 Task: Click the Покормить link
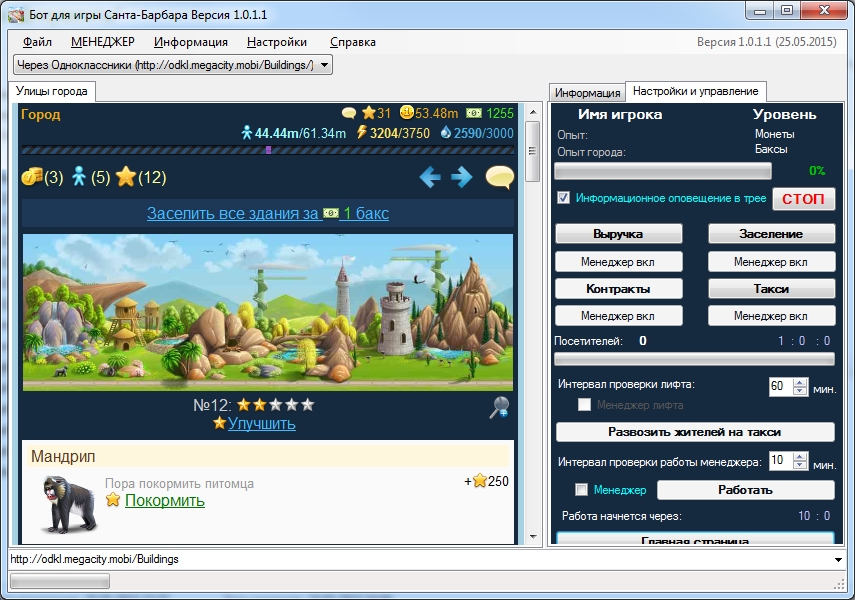click(164, 500)
